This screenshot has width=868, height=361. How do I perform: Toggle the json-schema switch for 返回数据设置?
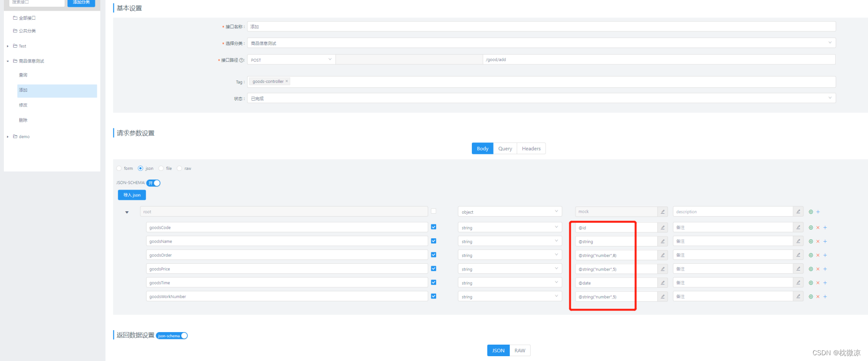[x=172, y=336]
